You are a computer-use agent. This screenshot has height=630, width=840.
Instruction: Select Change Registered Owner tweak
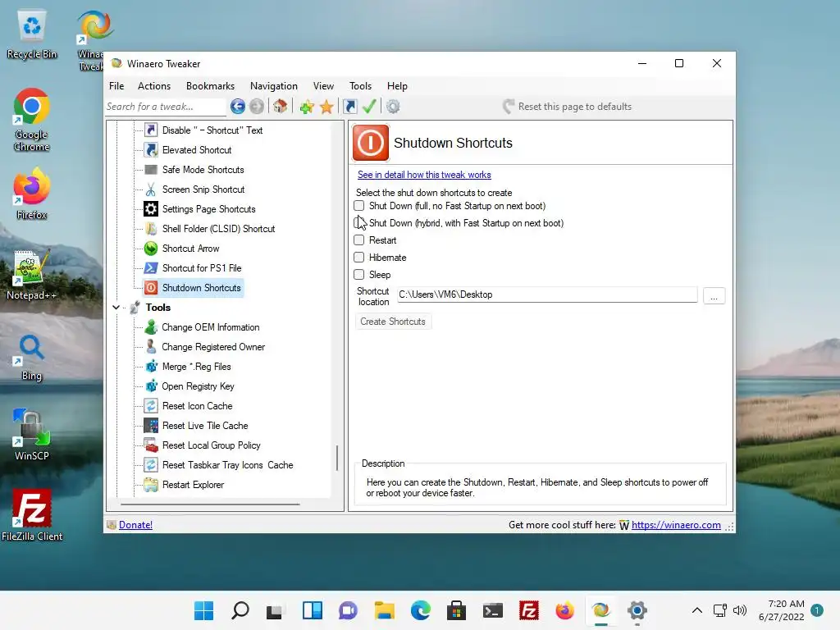(213, 347)
